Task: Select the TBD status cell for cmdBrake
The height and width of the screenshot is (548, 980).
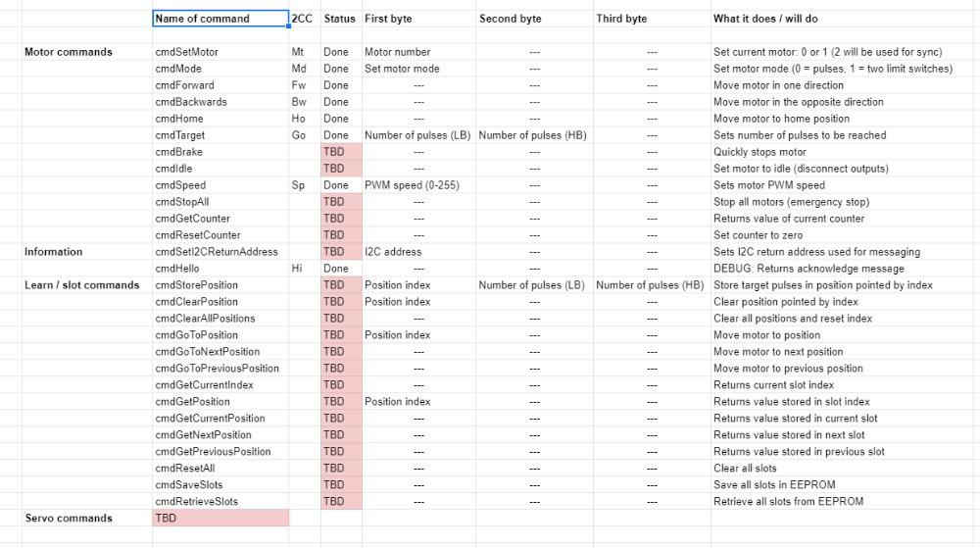Action: pyautogui.click(x=341, y=152)
